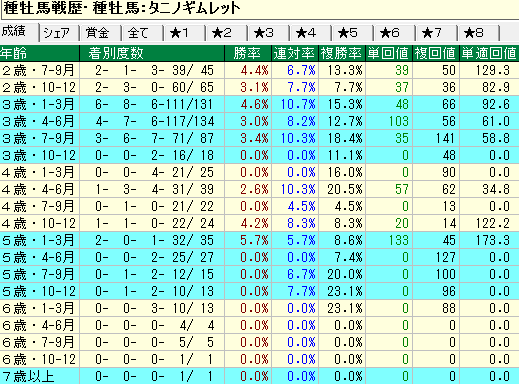
Task: Select the ★6 tab
Action: point(395,33)
